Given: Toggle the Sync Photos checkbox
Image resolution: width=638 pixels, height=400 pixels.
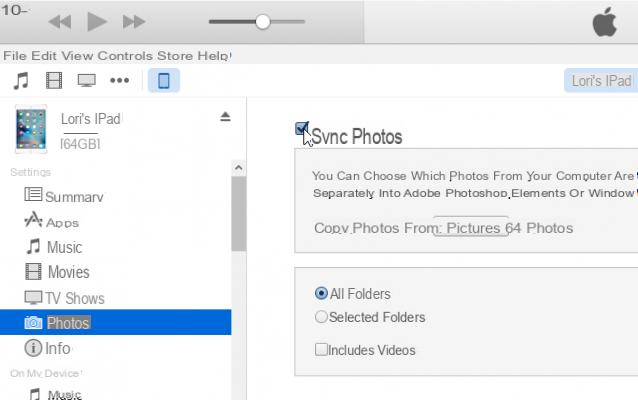Looking at the screenshot, I should click(302, 128).
